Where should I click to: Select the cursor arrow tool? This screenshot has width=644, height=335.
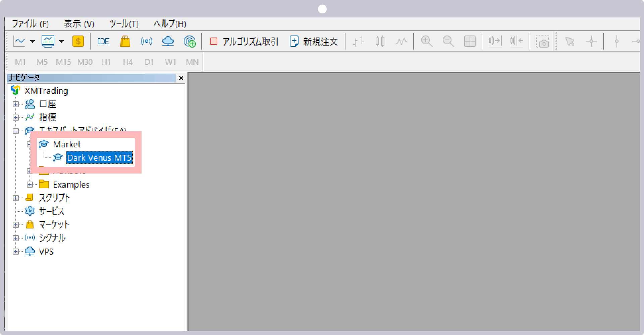coord(570,42)
